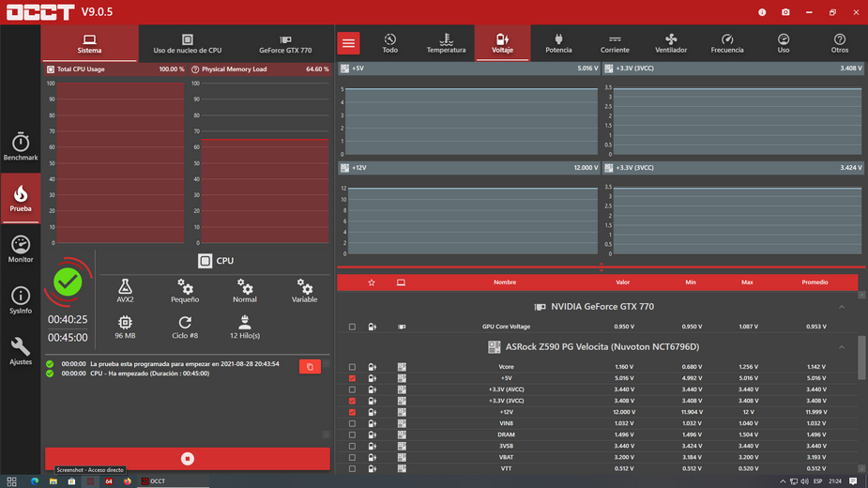The height and width of the screenshot is (488, 868).
Task: Take a screenshot with the camera icon
Action: [785, 12]
